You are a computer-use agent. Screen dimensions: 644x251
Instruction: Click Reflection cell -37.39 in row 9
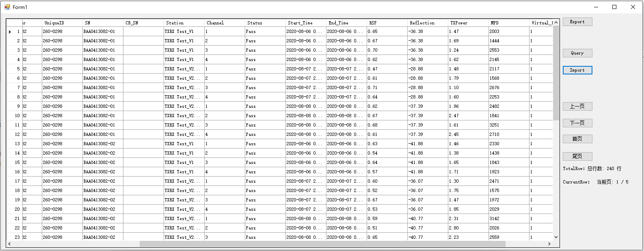pos(428,106)
